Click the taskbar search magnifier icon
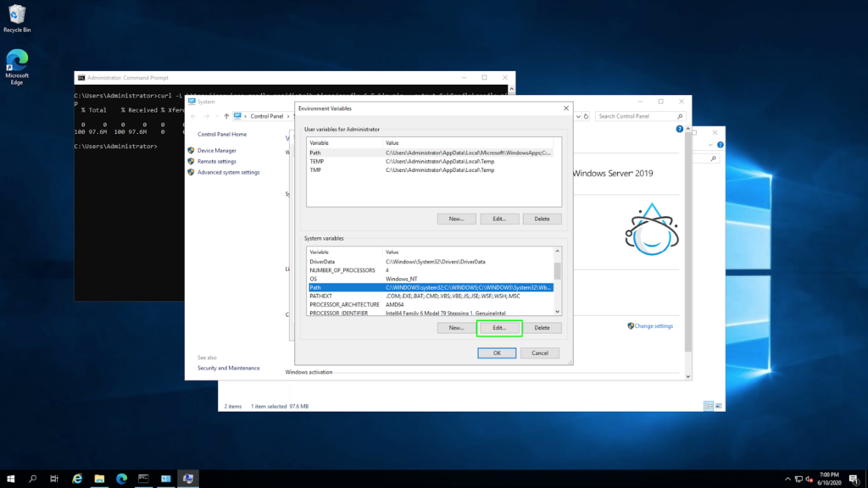The width and height of the screenshot is (868, 488). pyautogui.click(x=33, y=479)
